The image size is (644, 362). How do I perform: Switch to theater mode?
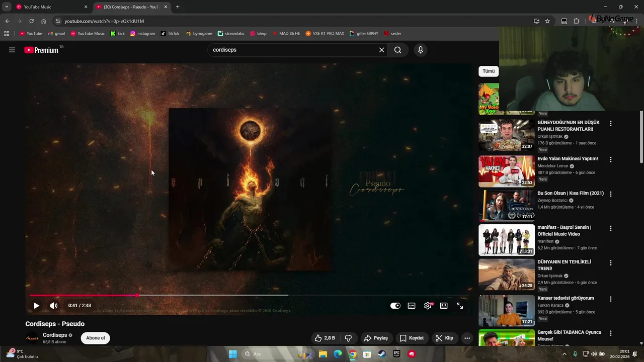[444, 305]
